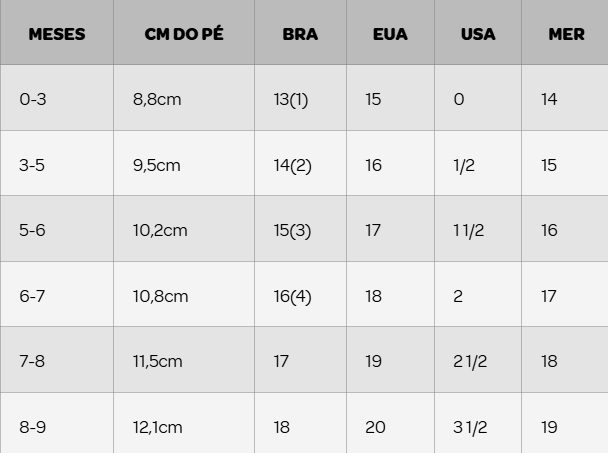Select the 0-3 months cell
608x453 pixels.
coord(33,99)
